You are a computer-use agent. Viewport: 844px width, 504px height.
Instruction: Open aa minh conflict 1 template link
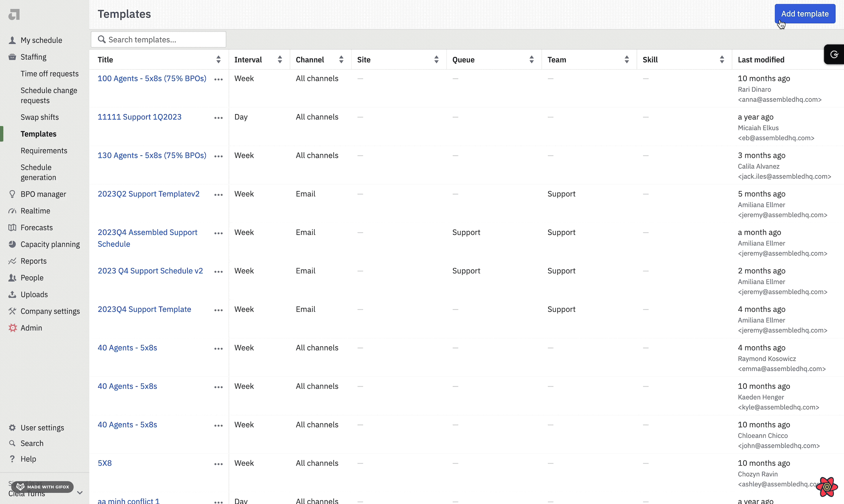pos(129,501)
